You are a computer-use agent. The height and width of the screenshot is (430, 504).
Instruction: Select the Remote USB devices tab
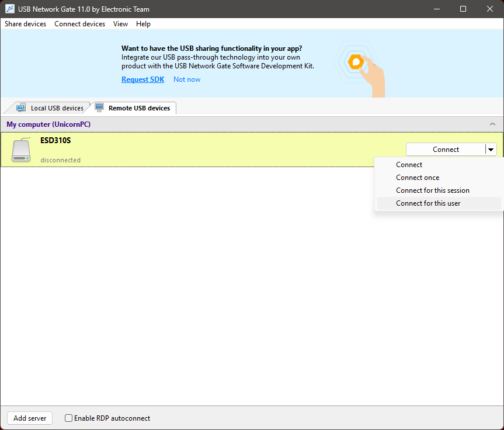(139, 108)
